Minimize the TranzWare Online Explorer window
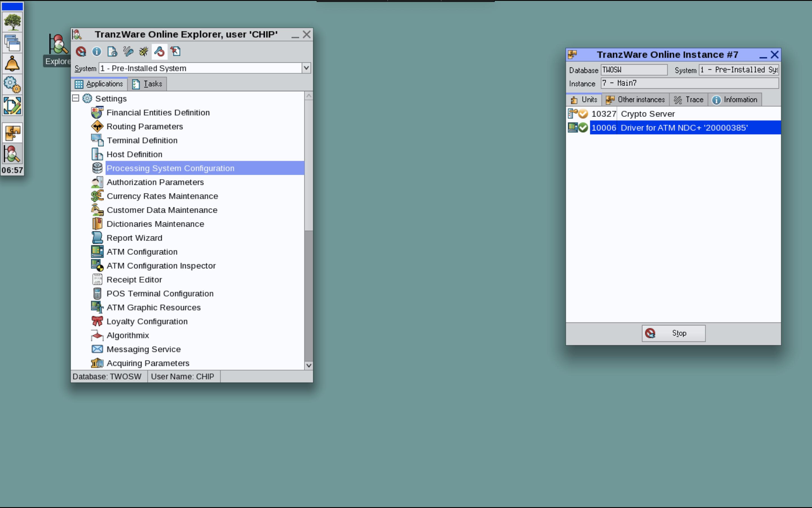The width and height of the screenshot is (812, 508). coord(295,35)
